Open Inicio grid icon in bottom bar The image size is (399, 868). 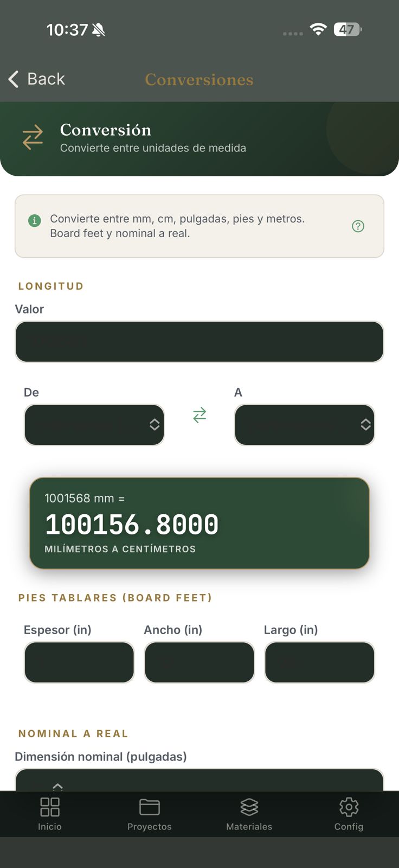pyautogui.click(x=50, y=807)
